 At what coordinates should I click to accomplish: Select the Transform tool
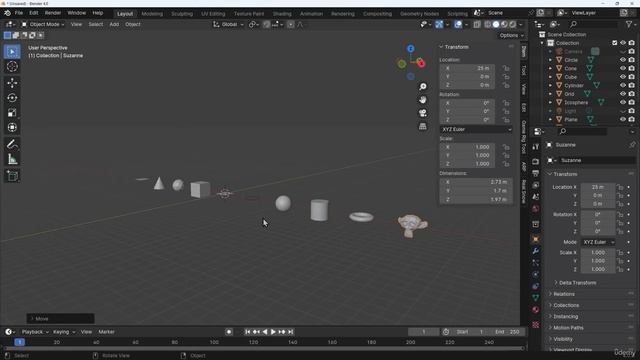(12, 127)
